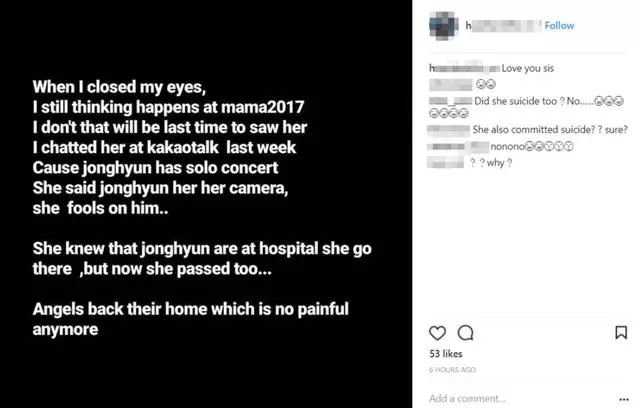This screenshot has height=408, width=640.
Task: Click the 'She also committed suicide? ? sure?' comment
Action: 550,130
